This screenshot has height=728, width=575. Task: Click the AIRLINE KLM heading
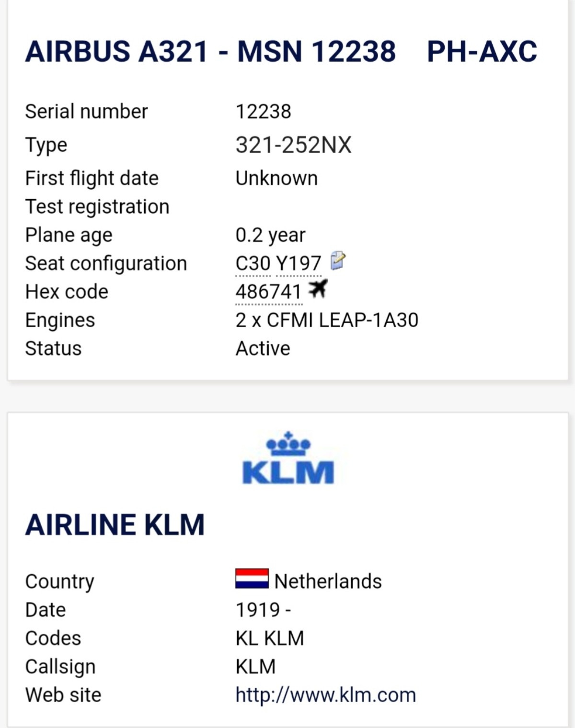click(x=115, y=524)
